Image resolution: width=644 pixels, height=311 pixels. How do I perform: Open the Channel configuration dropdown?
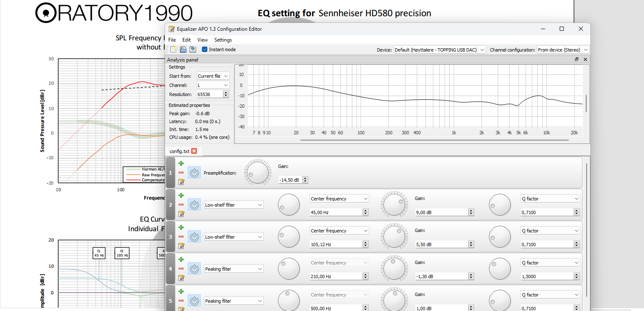(x=563, y=50)
